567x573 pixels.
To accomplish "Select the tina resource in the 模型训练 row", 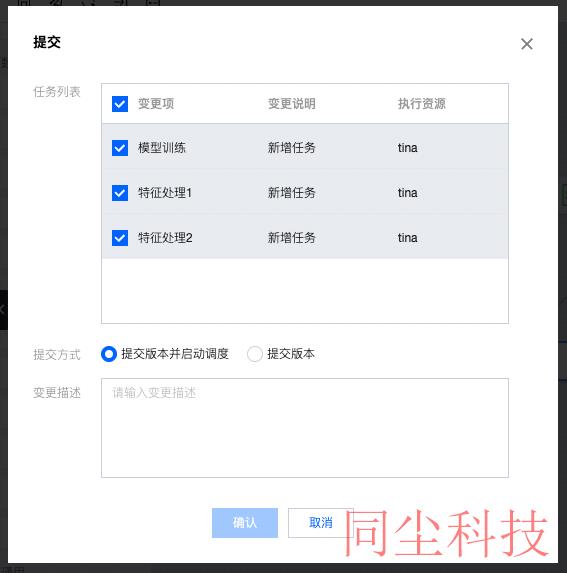I will (x=407, y=148).
